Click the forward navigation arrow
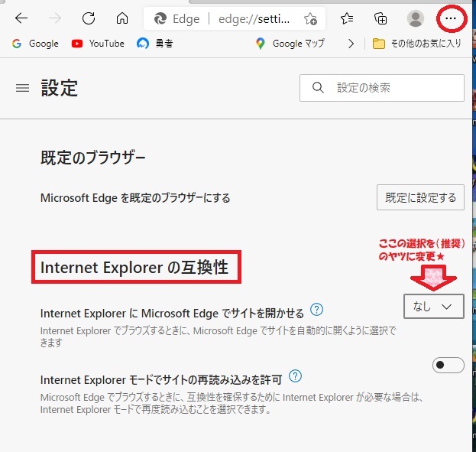The image size is (476, 452). pyautogui.click(x=55, y=18)
